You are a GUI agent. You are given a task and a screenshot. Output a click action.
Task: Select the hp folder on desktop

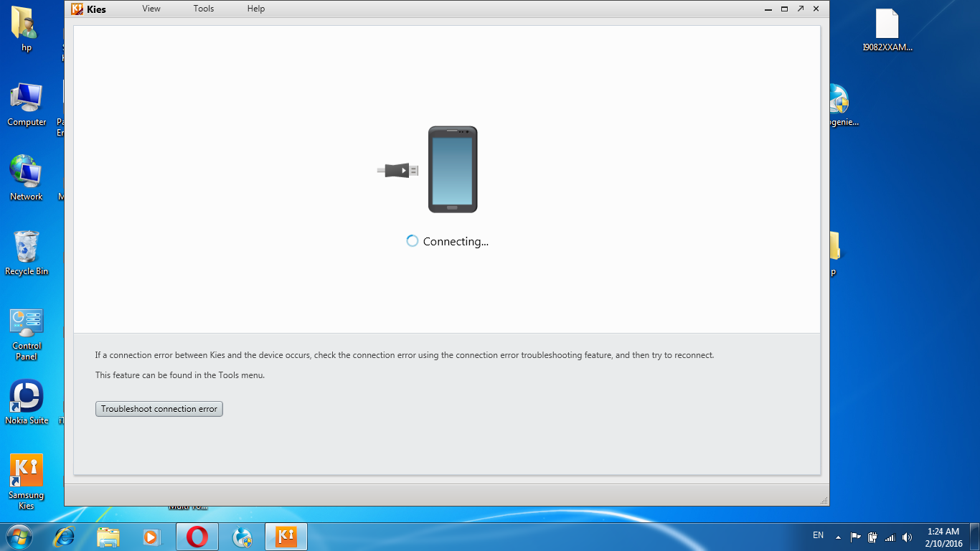point(27,29)
